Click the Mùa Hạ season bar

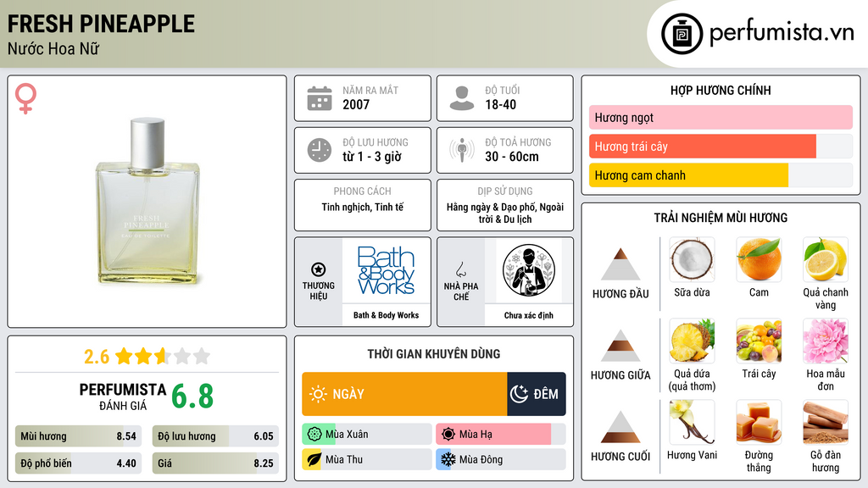pyautogui.click(x=501, y=434)
